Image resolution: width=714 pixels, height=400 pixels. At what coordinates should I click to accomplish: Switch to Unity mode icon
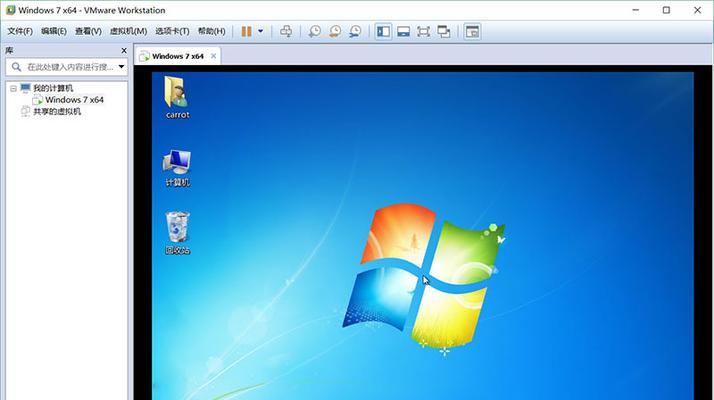click(444, 31)
